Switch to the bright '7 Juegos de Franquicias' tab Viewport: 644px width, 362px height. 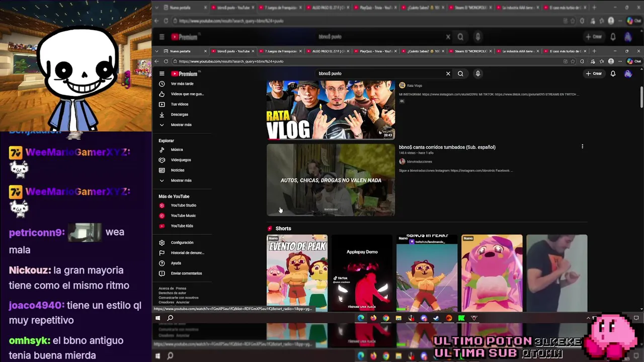(280, 51)
